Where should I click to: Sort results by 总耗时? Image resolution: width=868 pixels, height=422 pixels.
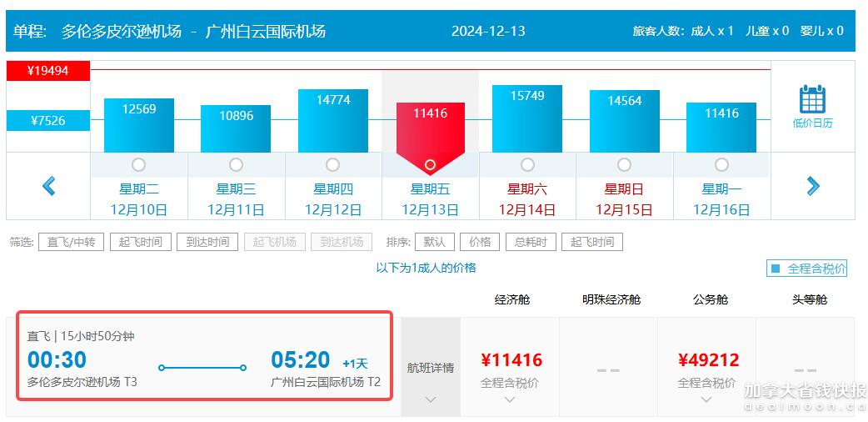pyautogui.click(x=531, y=243)
